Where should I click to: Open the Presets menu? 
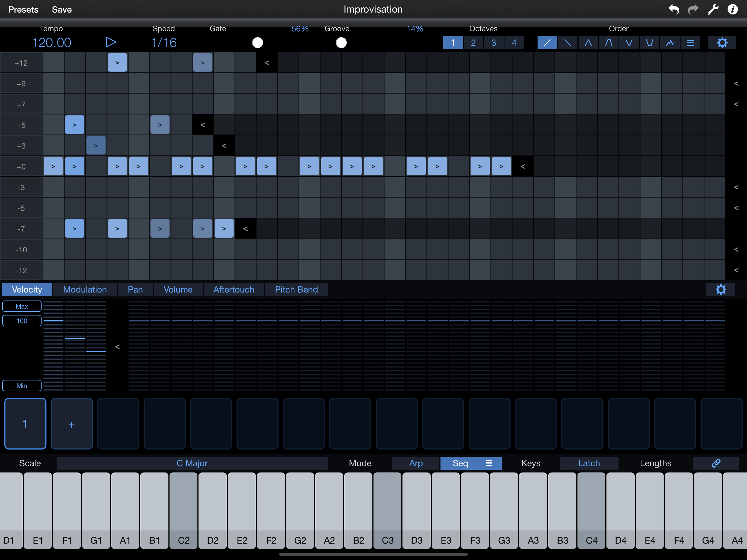23,10
